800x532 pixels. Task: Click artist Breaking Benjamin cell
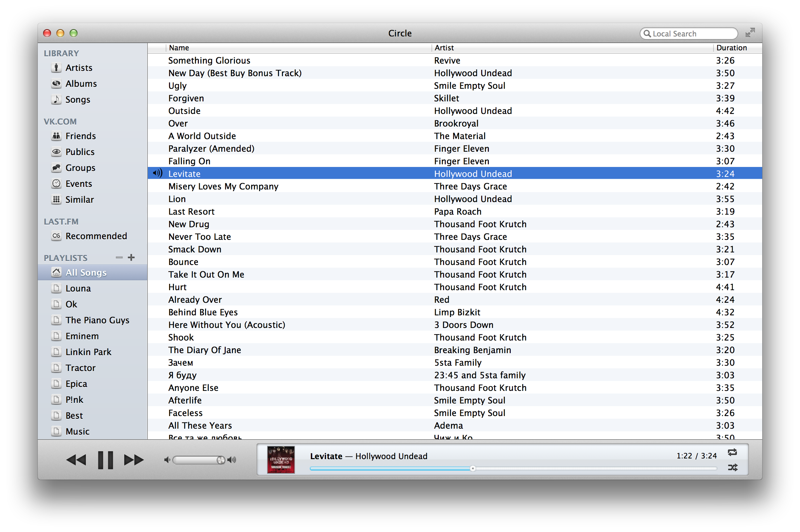click(473, 350)
